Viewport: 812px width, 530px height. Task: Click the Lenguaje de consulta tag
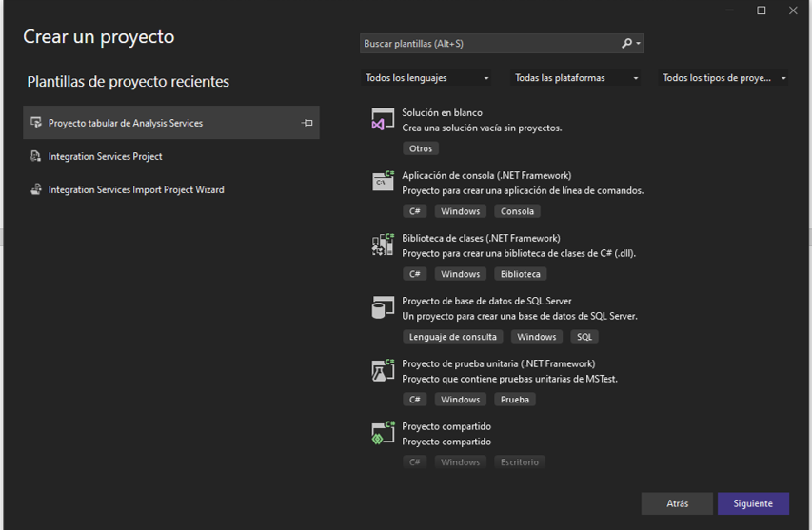click(452, 337)
